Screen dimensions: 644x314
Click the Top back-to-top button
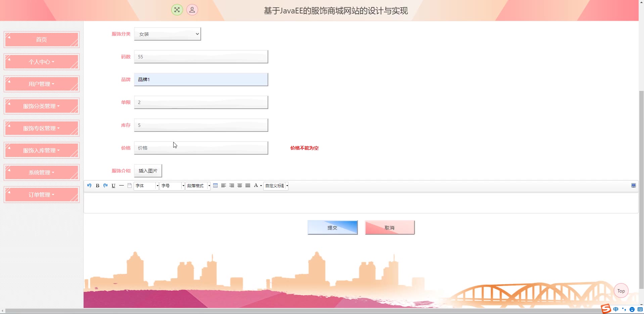click(x=621, y=291)
